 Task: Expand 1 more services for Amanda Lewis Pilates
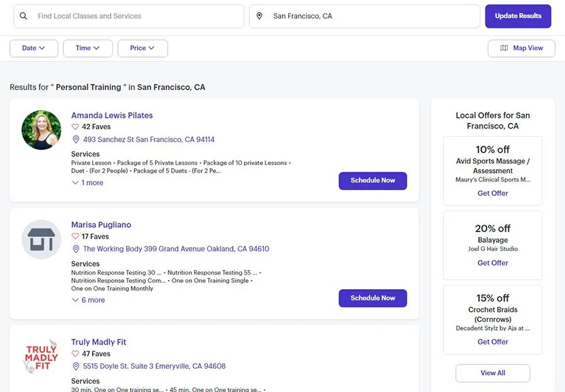coord(87,183)
